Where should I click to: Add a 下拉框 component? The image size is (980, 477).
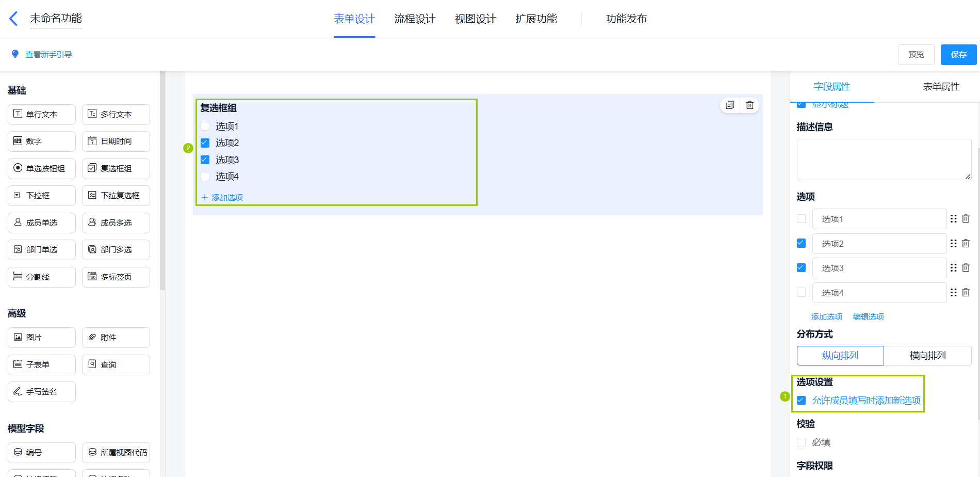pyautogui.click(x=42, y=196)
